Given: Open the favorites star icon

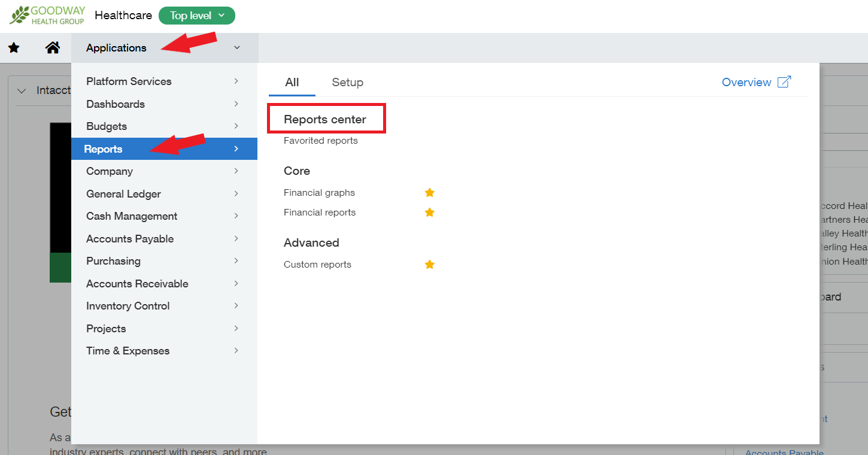Looking at the screenshot, I should tap(14, 48).
